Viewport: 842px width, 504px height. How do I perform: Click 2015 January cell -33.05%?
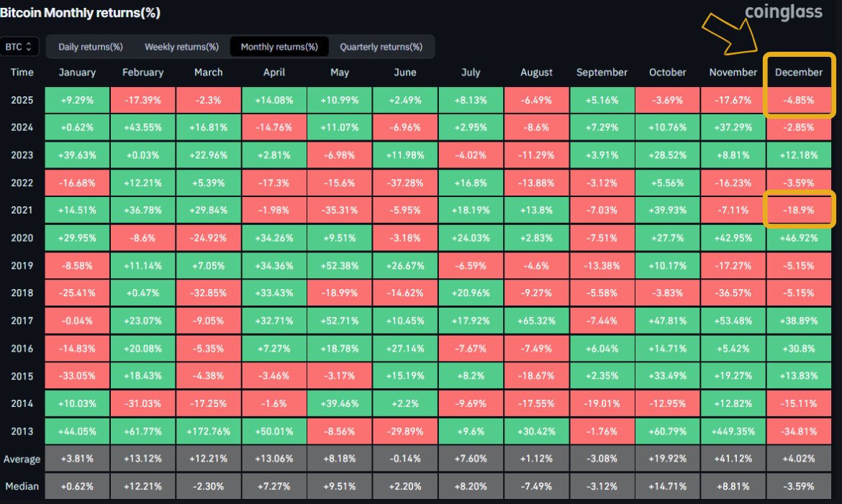click(77, 376)
